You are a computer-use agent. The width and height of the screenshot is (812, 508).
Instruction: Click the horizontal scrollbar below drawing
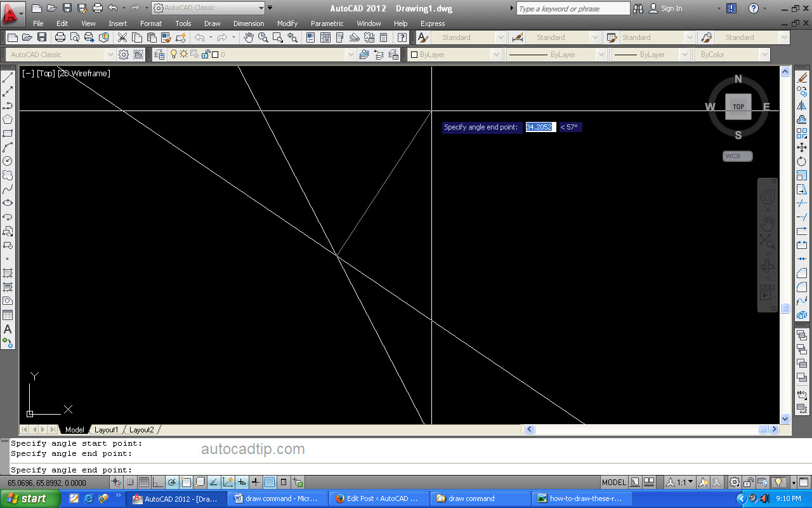coord(650,429)
